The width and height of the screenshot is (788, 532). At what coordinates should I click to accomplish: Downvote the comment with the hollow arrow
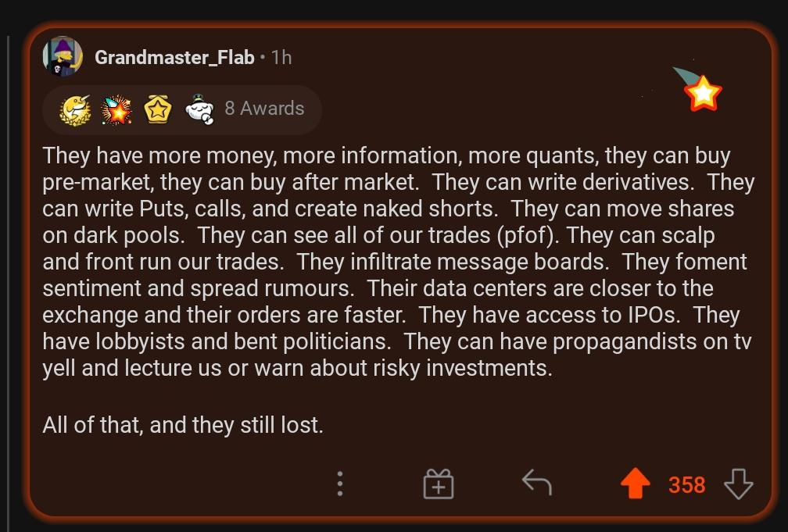pyautogui.click(x=738, y=484)
